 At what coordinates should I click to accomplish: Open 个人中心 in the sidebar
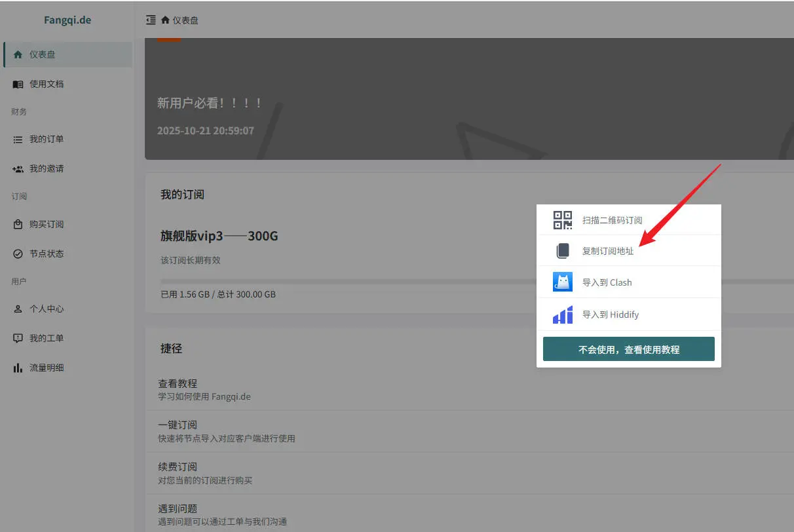point(67,309)
